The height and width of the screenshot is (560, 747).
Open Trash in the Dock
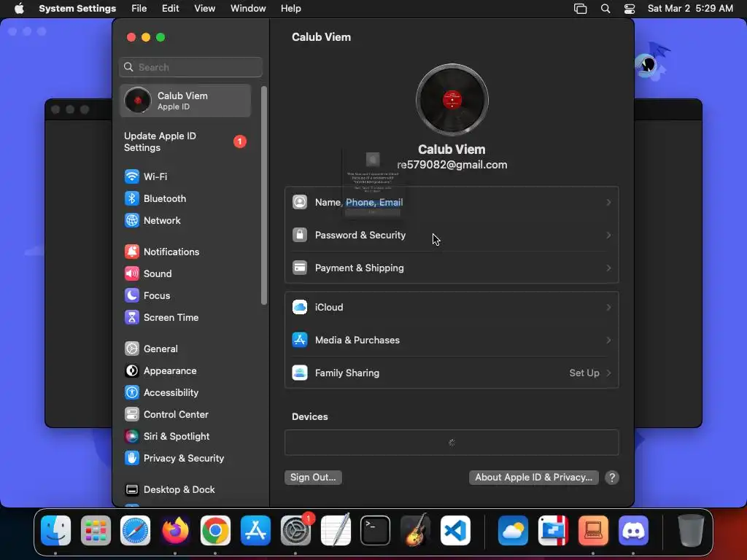click(691, 531)
